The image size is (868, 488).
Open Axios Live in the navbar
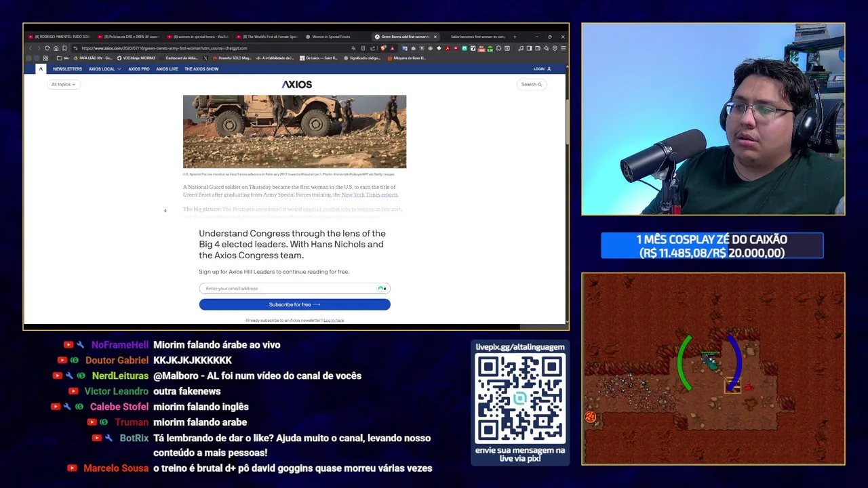167,69
